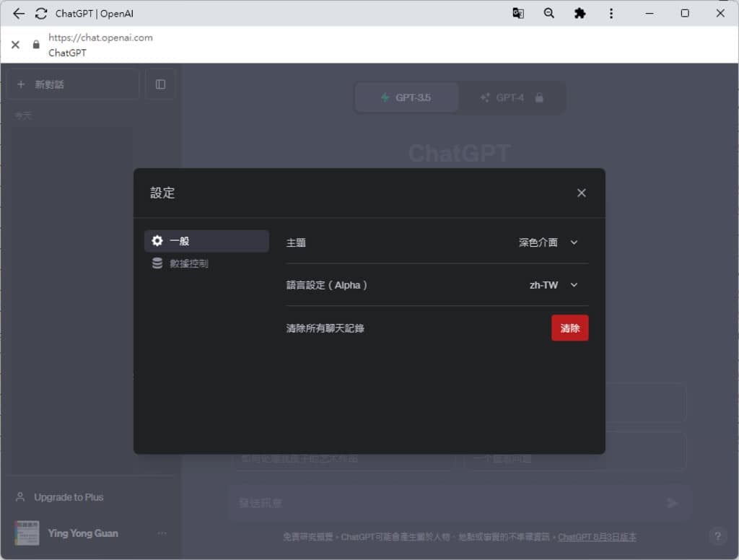Select the GPT-3.5 model tab

tap(406, 97)
